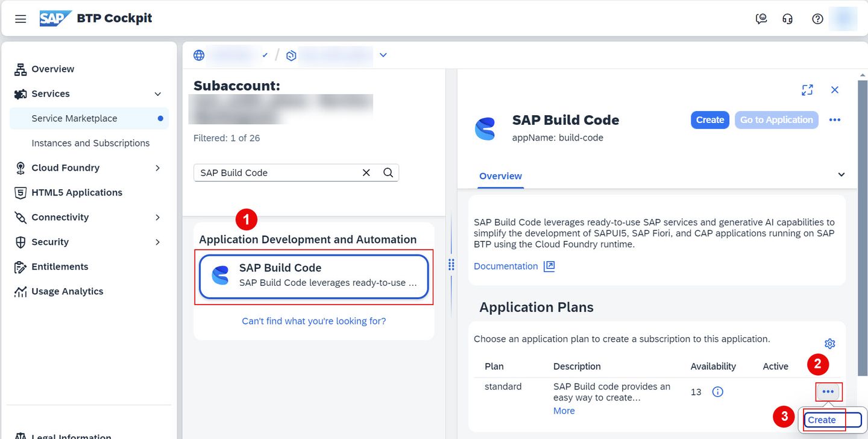Click the Services puzzle icon

pos(20,94)
